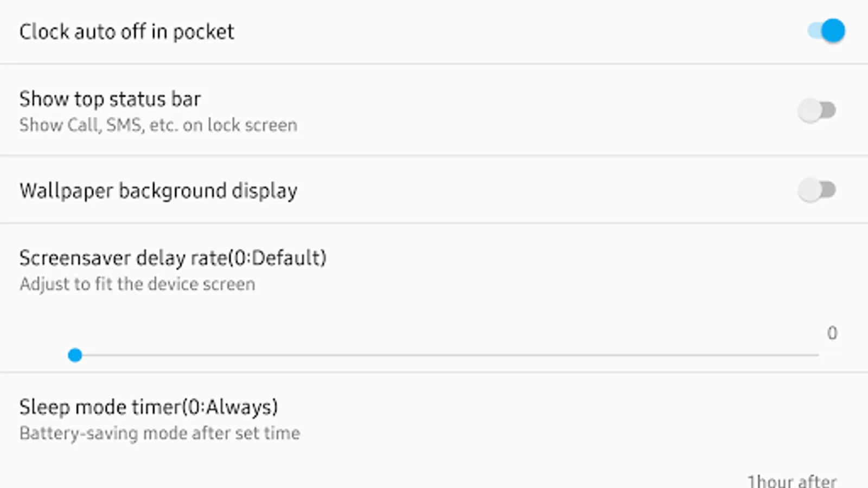Tap the Clock auto off in pocket label
Image resolution: width=868 pixels, height=488 pixels.
click(126, 32)
